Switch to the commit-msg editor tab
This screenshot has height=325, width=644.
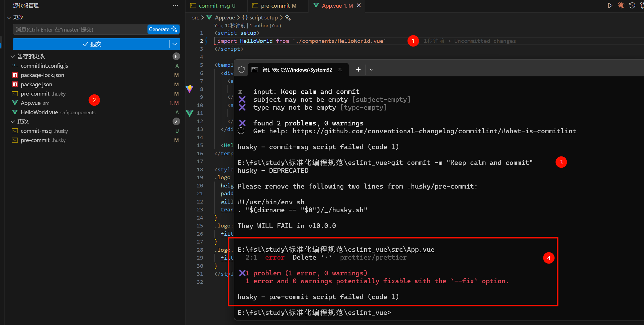(214, 6)
